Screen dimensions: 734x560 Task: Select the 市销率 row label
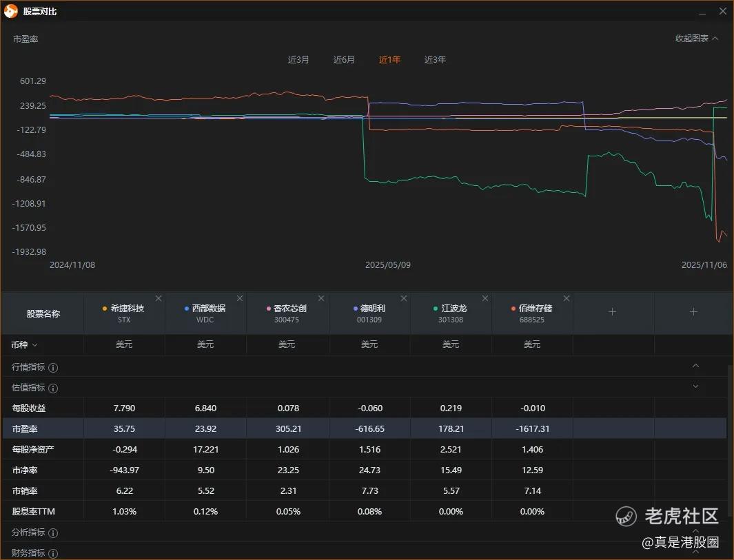point(25,490)
